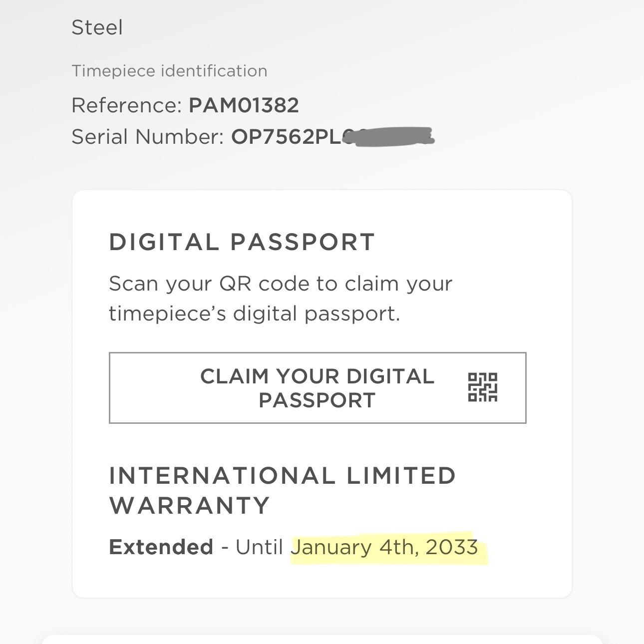Click the Serial Number label text

147,137
